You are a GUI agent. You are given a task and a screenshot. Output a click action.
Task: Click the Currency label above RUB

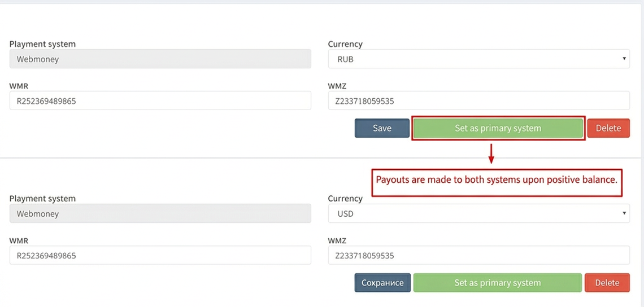coord(345,44)
